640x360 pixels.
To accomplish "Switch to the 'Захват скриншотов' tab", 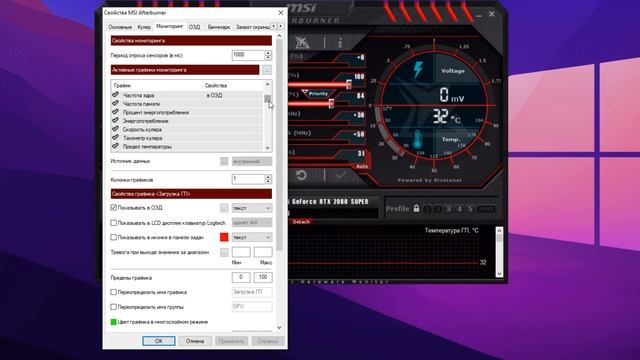I will click(252, 27).
